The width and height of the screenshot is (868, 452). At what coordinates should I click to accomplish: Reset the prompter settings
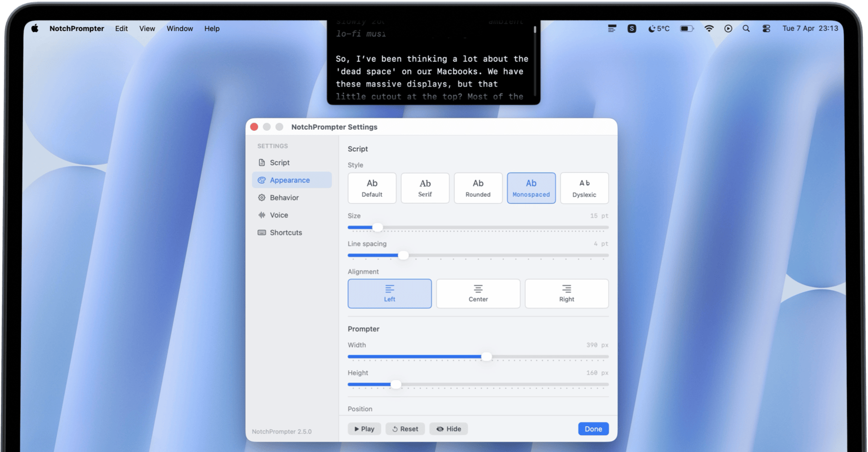pyautogui.click(x=405, y=429)
